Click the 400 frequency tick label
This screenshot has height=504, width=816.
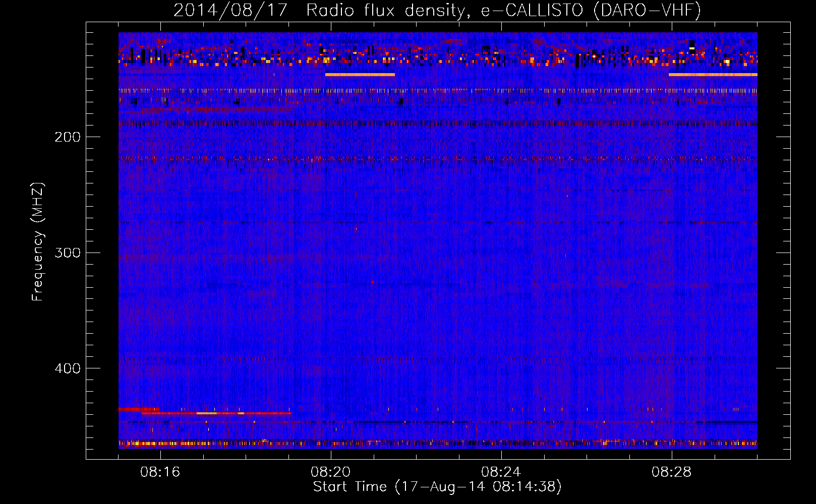click(x=68, y=368)
